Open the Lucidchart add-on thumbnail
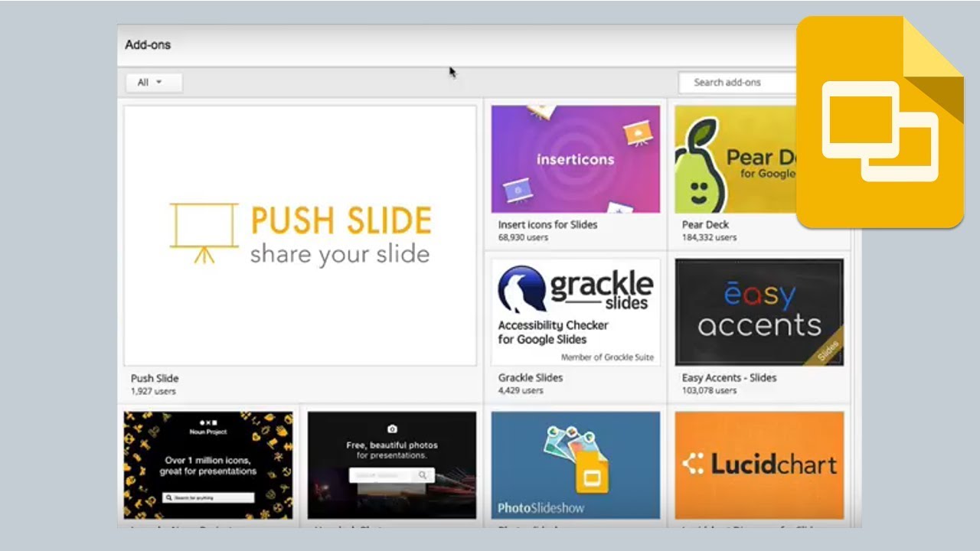Screen dimensions: 980x551 coord(759,465)
